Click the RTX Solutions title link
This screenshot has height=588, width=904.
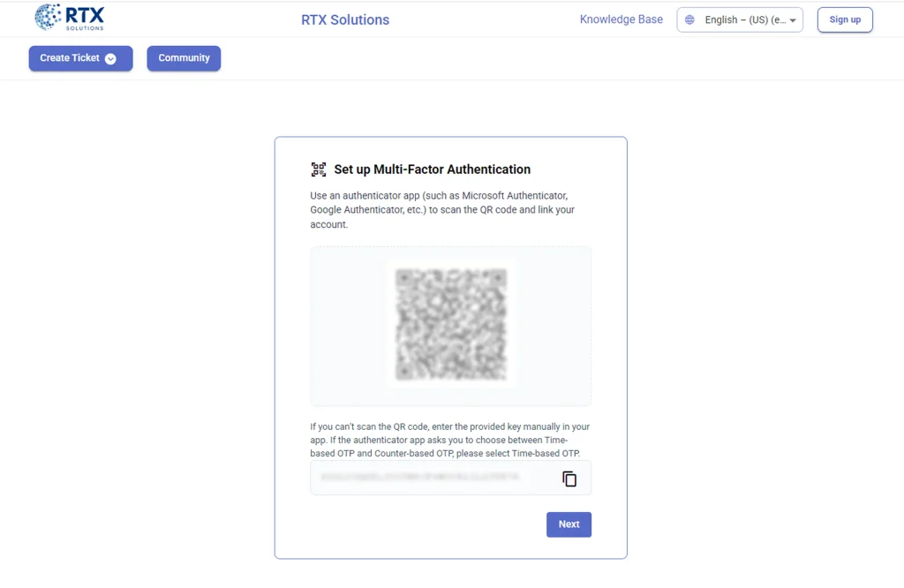click(x=345, y=19)
